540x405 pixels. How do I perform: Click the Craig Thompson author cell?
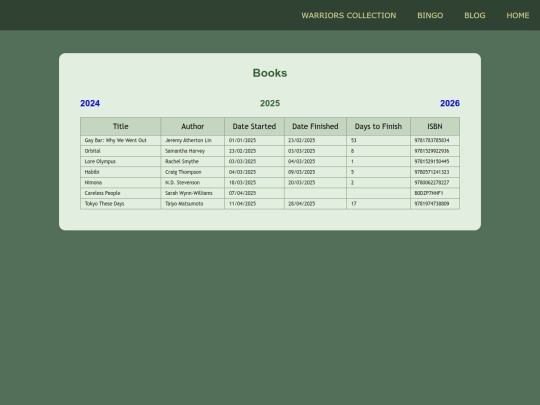193,172
